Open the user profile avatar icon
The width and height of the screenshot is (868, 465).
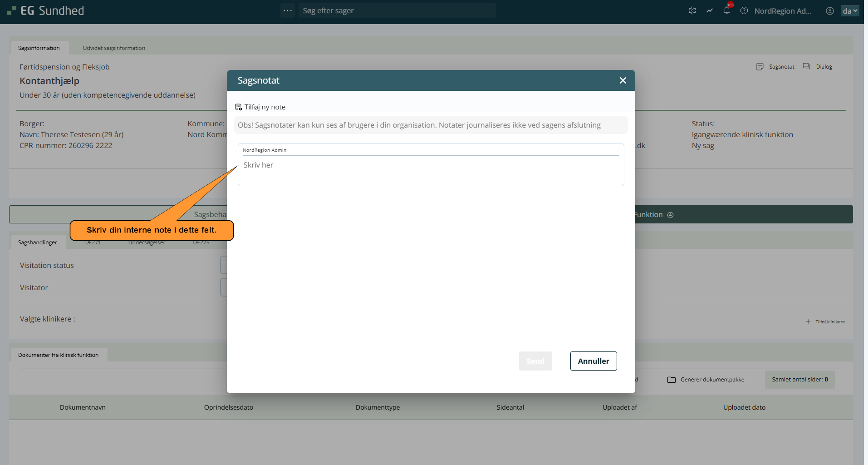(x=830, y=11)
